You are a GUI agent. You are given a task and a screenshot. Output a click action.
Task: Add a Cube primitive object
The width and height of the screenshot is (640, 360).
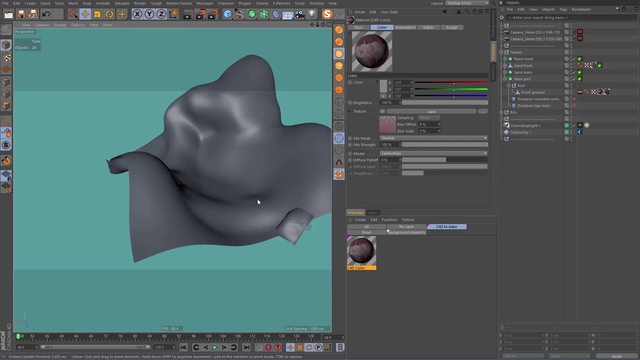[227, 14]
